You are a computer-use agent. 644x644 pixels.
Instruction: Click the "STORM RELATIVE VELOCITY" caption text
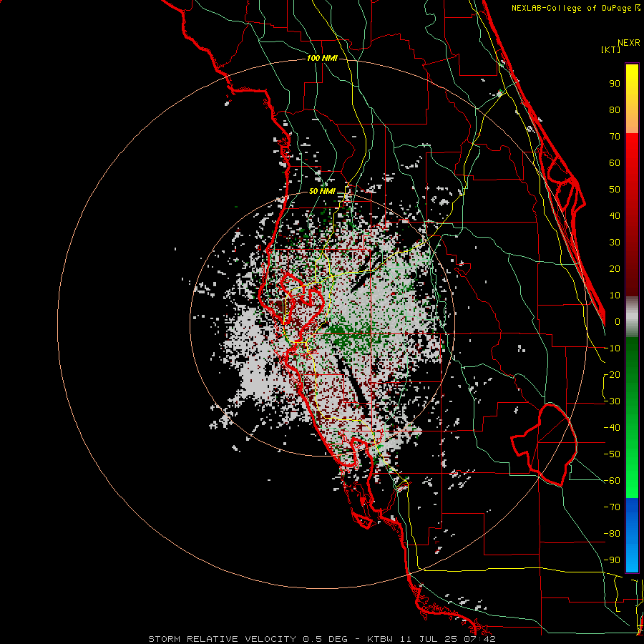(x=222, y=639)
